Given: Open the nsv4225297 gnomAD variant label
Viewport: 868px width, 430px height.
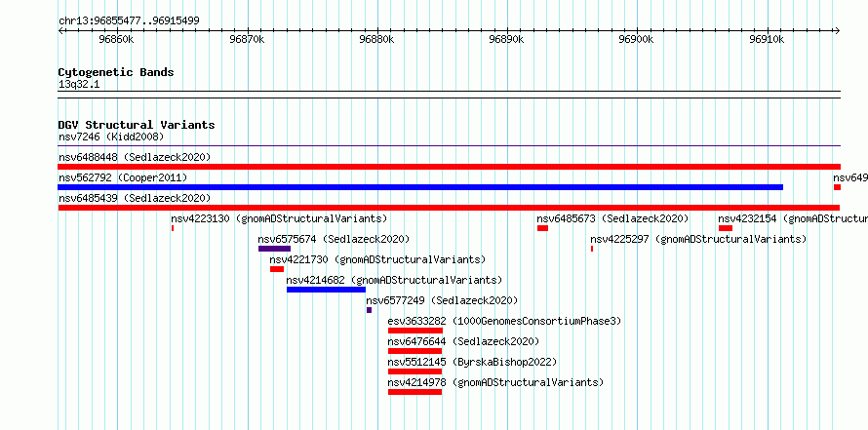Looking at the screenshot, I should [x=698, y=239].
